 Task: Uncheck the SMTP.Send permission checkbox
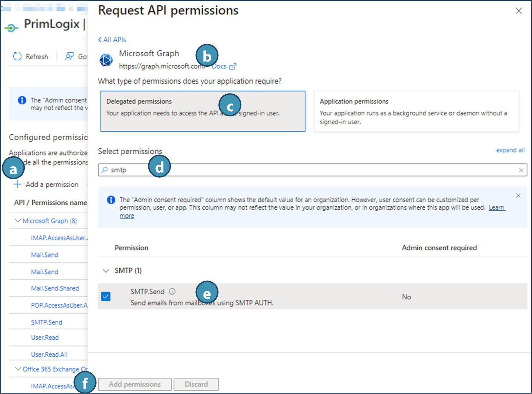(106, 296)
